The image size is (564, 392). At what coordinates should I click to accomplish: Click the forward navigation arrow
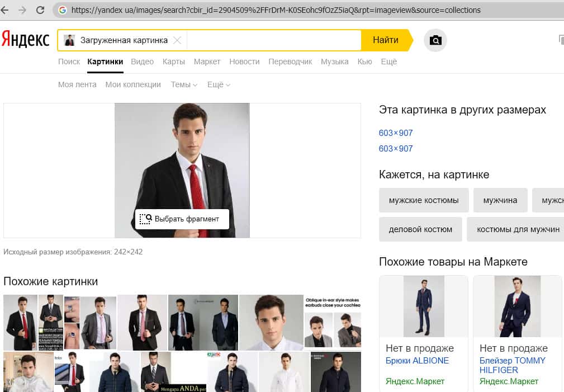tap(22, 10)
